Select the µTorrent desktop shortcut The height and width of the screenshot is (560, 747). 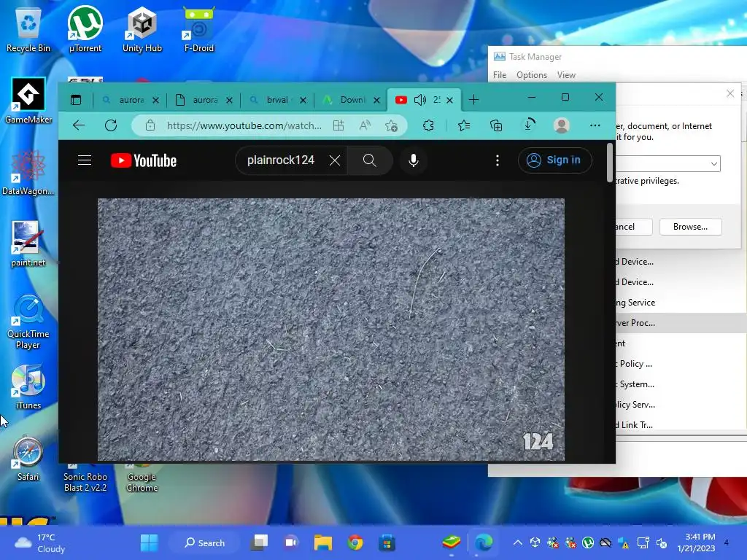pos(85,29)
